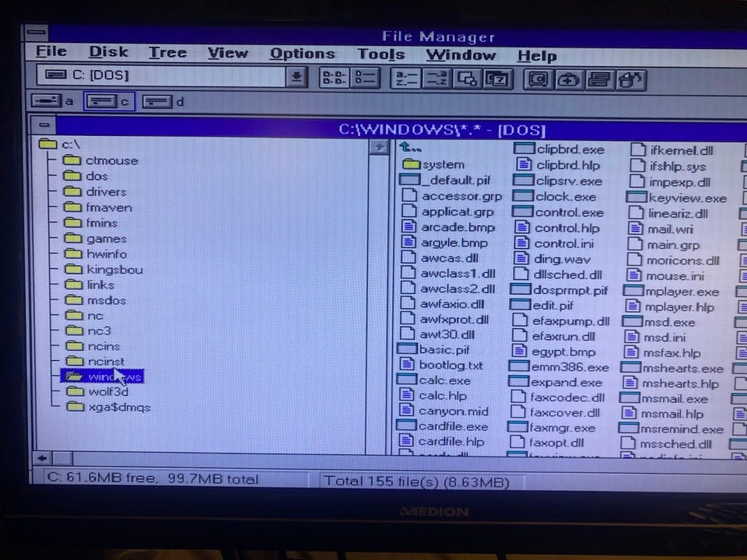Select the highlighted windows folder in tree
The height and width of the screenshot is (560, 747).
click(x=103, y=376)
